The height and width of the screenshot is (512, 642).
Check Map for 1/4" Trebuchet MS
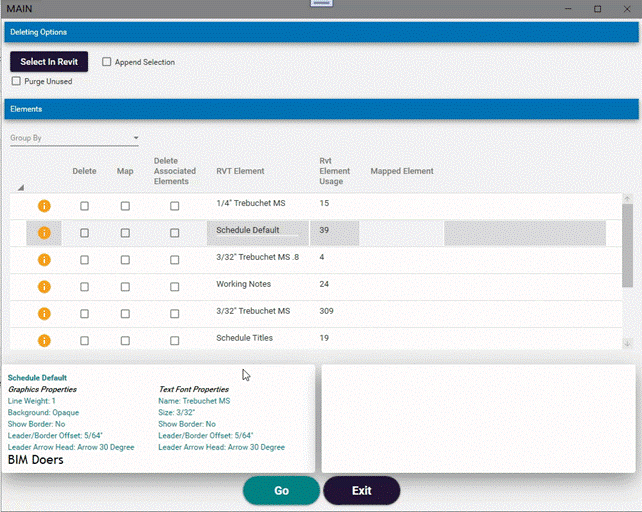point(125,206)
